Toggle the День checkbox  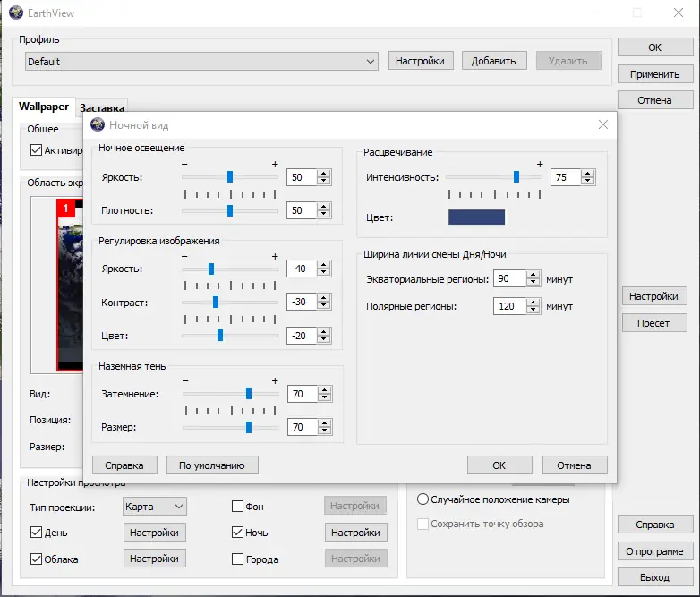coord(36,533)
